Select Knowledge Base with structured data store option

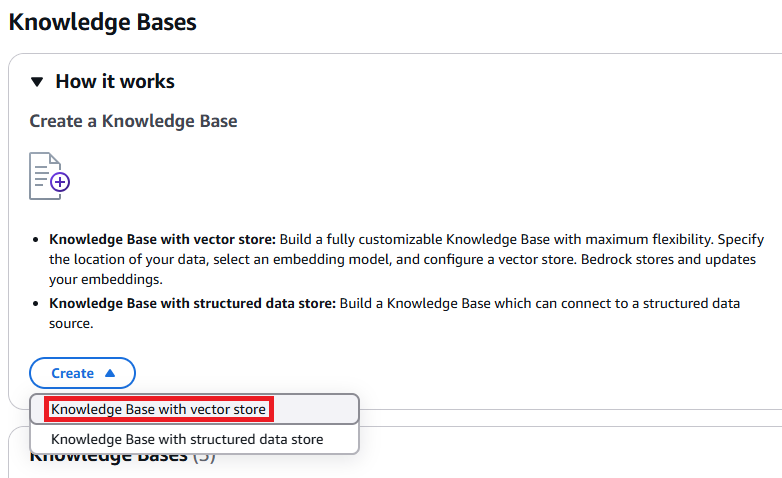pyautogui.click(x=187, y=438)
